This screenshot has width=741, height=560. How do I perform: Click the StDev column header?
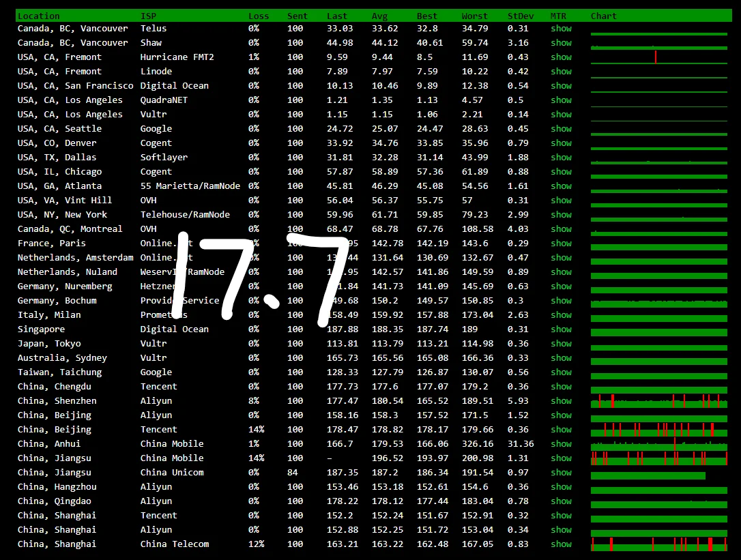(x=521, y=16)
